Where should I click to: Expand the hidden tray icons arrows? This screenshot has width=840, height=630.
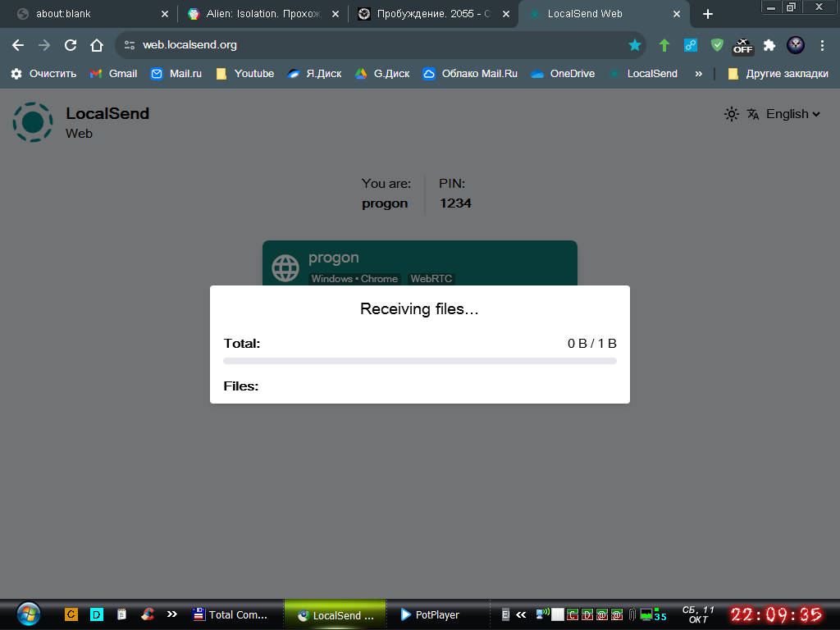[x=521, y=614]
